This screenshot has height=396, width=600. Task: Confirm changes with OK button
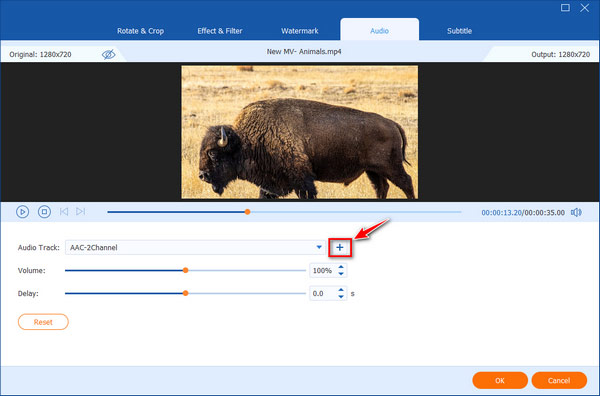[x=500, y=380]
